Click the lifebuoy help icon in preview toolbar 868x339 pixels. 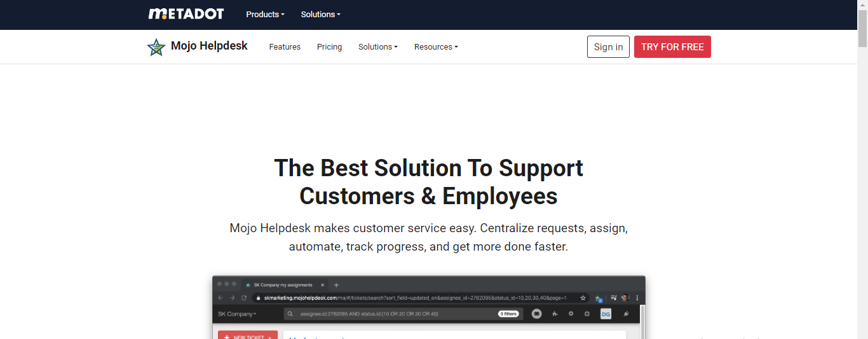point(587,314)
